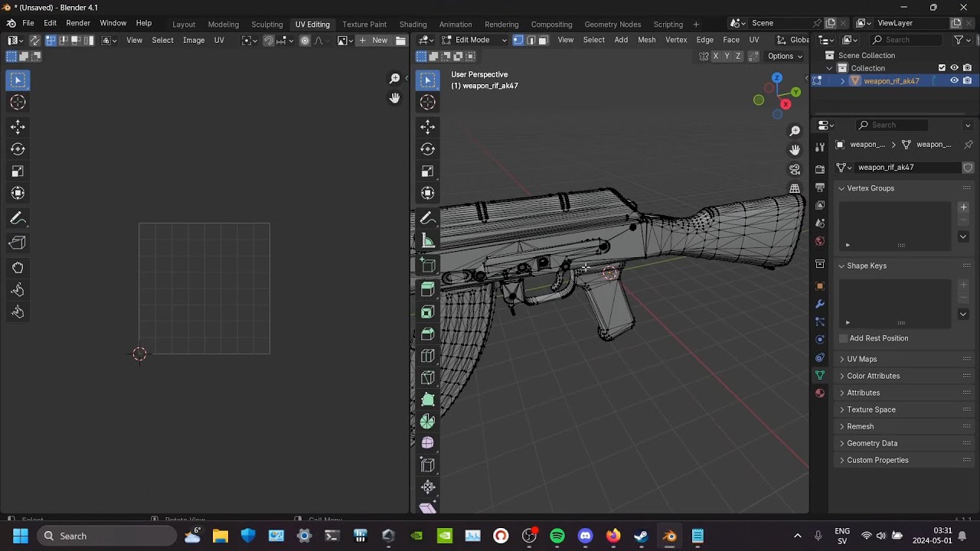
Task: Select the Move tool in 3D viewport toolbar
Action: 428,127
